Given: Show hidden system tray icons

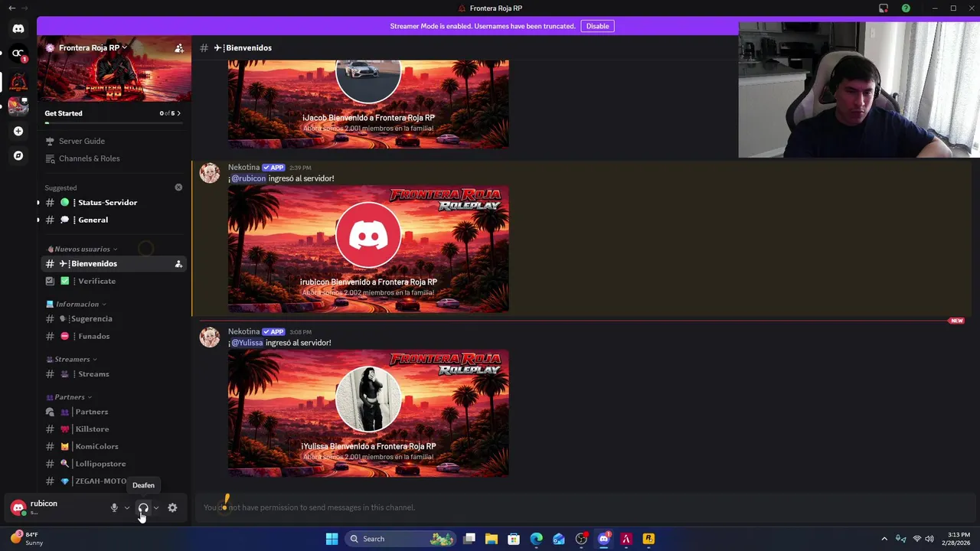Looking at the screenshot, I should coord(884,539).
